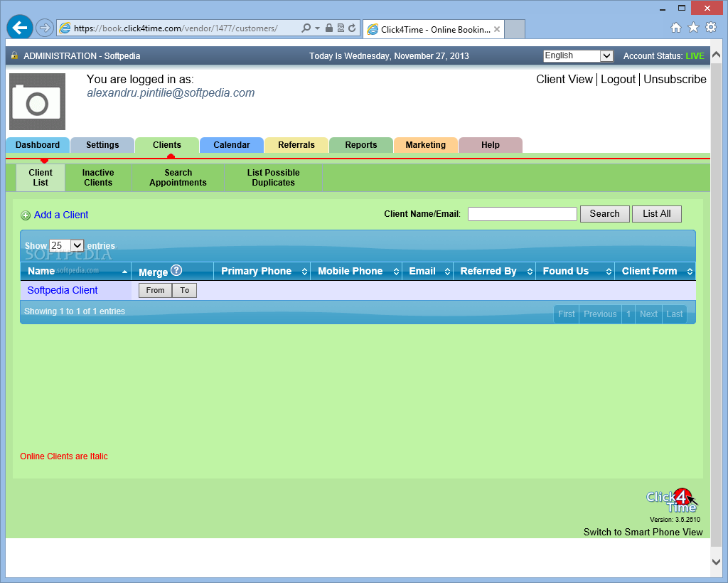
Task: Open the Marketing tab
Action: 425,145
